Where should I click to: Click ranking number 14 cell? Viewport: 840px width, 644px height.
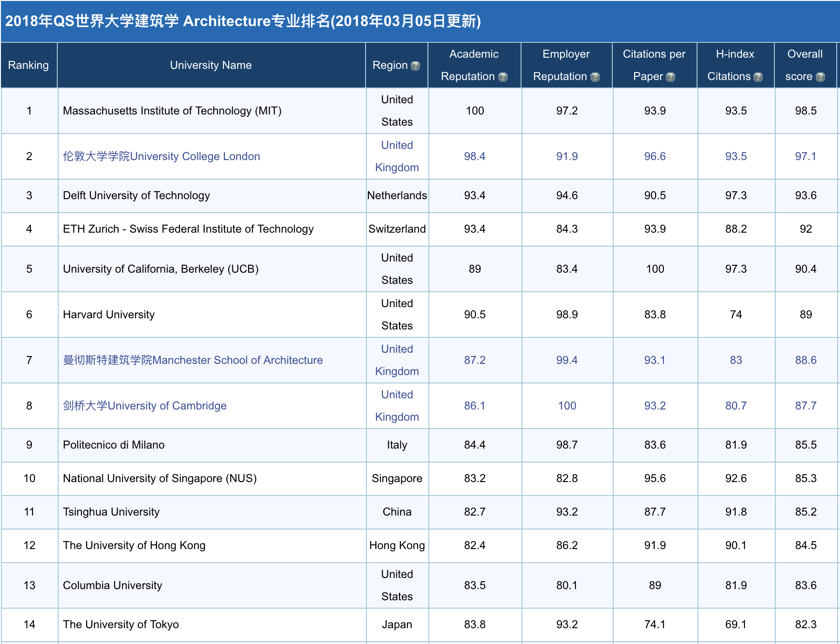(x=29, y=624)
